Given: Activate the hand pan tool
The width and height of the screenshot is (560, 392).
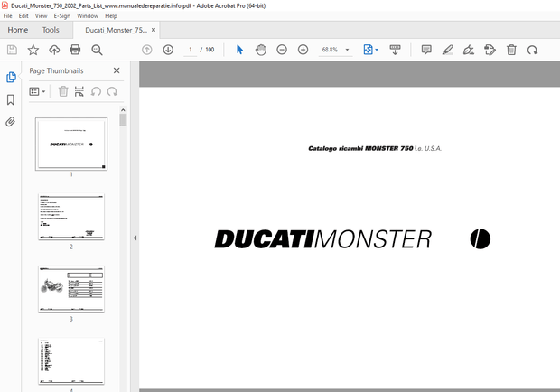Looking at the screenshot, I should click(261, 50).
